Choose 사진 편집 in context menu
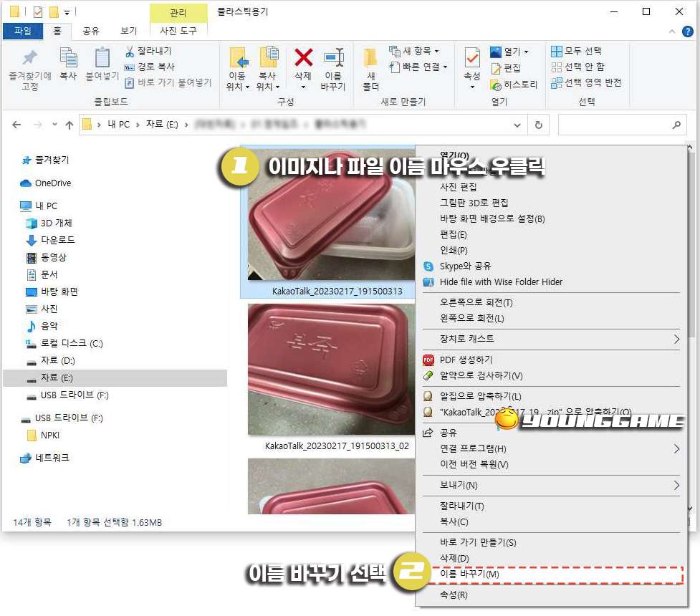The image size is (700, 616). tap(458, 187)
